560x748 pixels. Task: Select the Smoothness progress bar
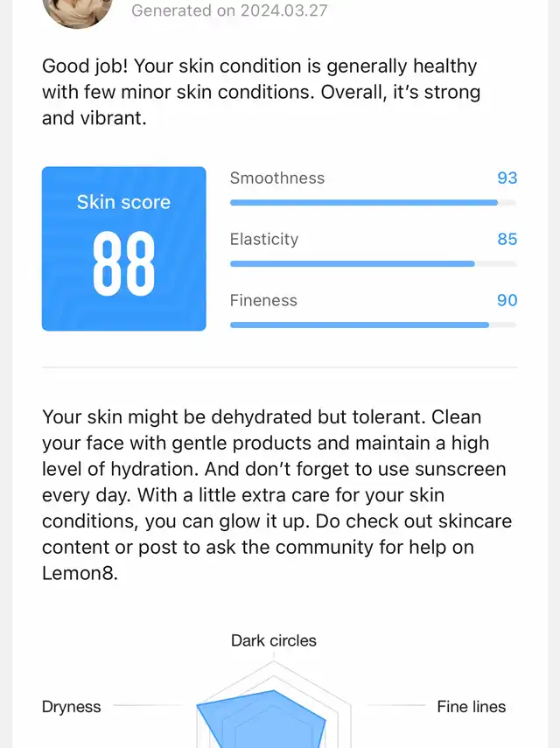pos(374,203)
